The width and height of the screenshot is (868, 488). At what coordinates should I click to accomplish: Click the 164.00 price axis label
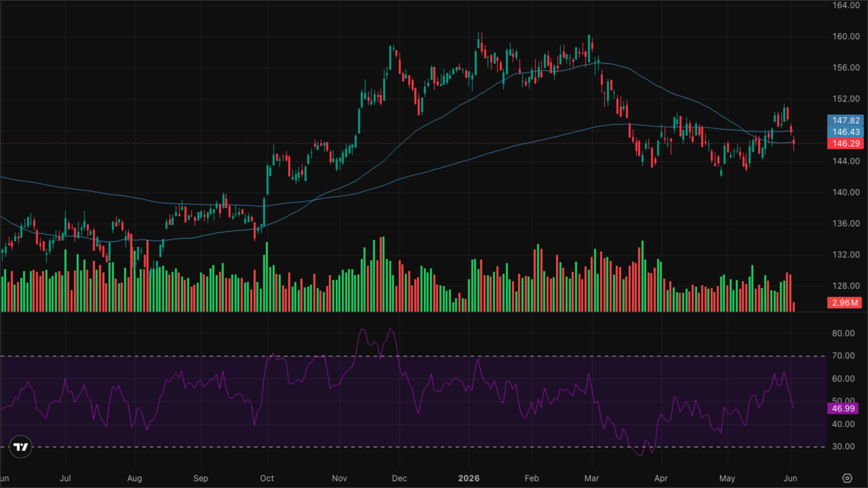tap(846, 5)
